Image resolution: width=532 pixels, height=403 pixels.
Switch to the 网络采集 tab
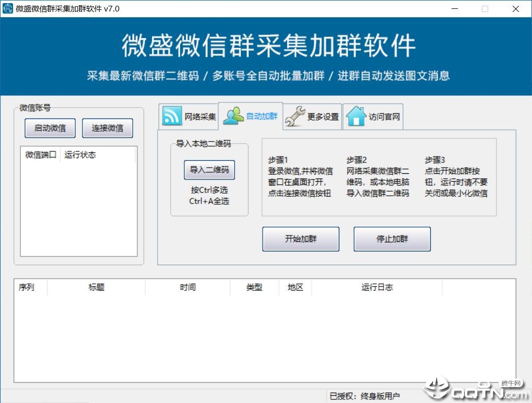click(x=188, y=116)
